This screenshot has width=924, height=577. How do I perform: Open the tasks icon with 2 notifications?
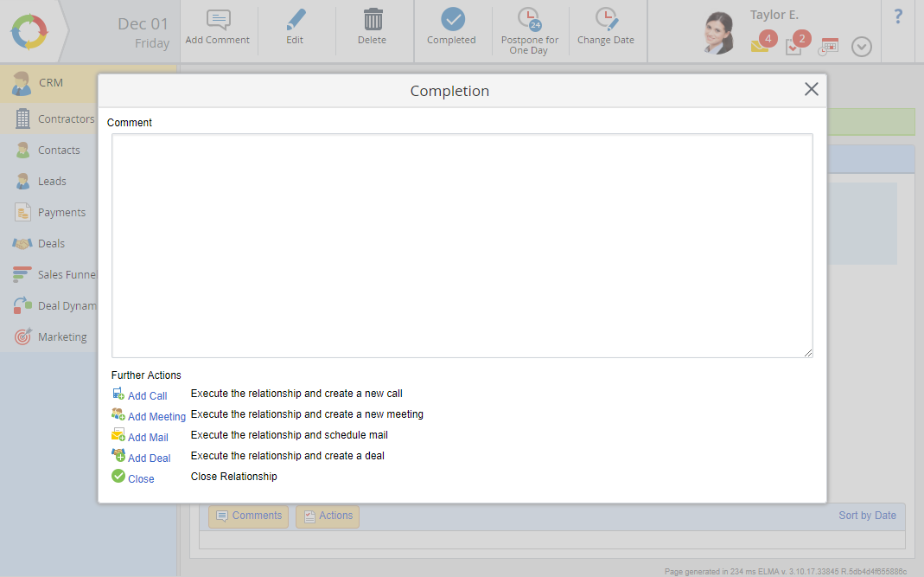coord(793,47)
